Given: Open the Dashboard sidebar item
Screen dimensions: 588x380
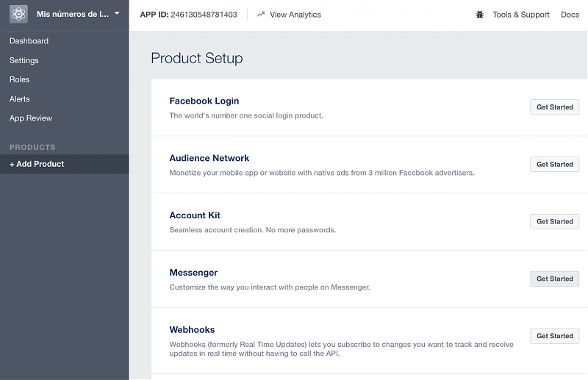Looking at the screenshot, I should coord(29,41).
